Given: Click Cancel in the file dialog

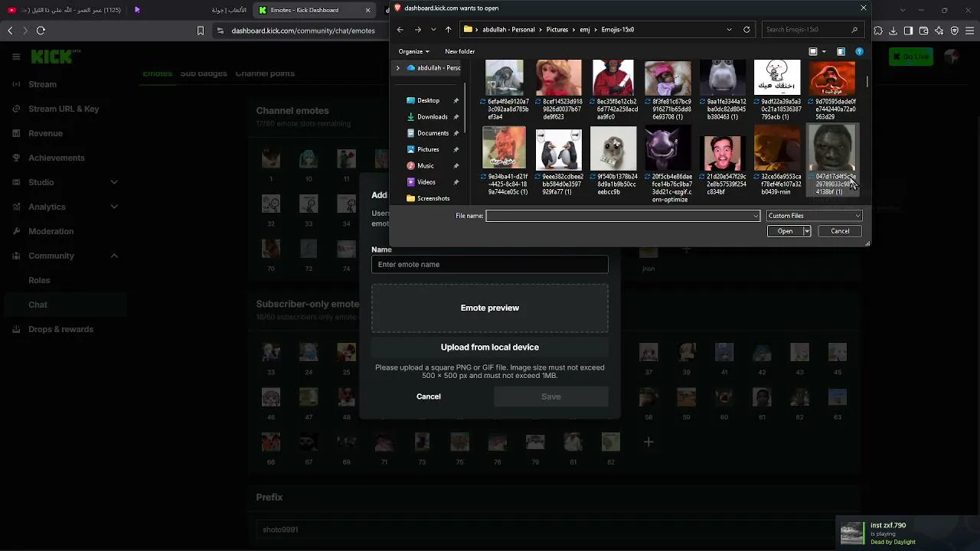Looking at the screenshot, I should tap(840, 231).
